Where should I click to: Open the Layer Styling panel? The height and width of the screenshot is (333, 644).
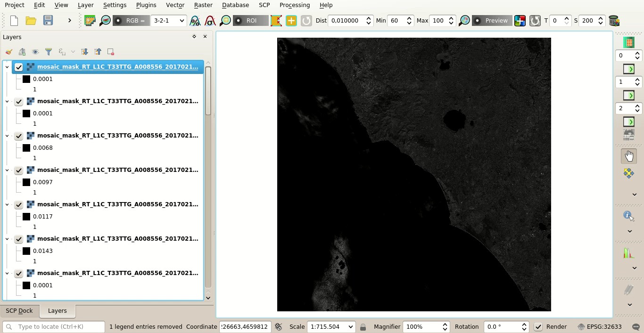point(8,51)
